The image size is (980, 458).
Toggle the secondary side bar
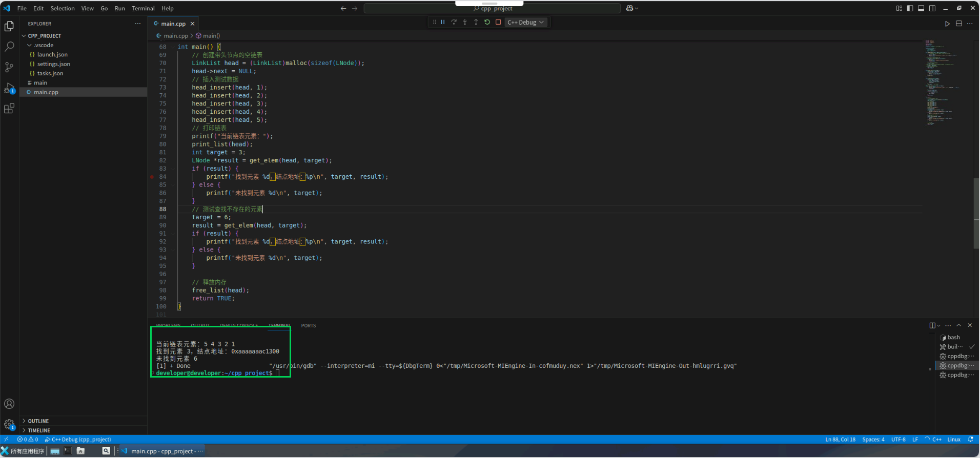tap(932, 8)
